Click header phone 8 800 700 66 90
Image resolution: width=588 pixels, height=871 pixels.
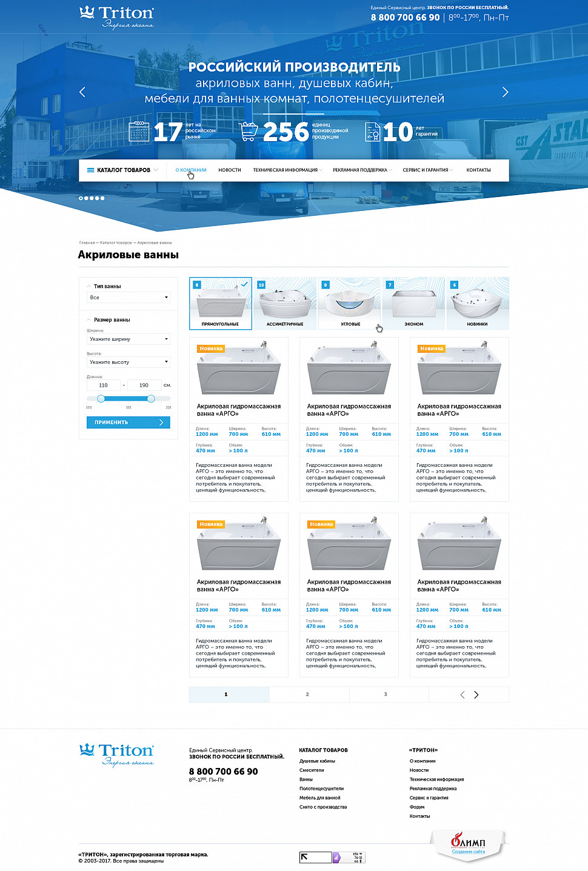[x=405, y=18]
